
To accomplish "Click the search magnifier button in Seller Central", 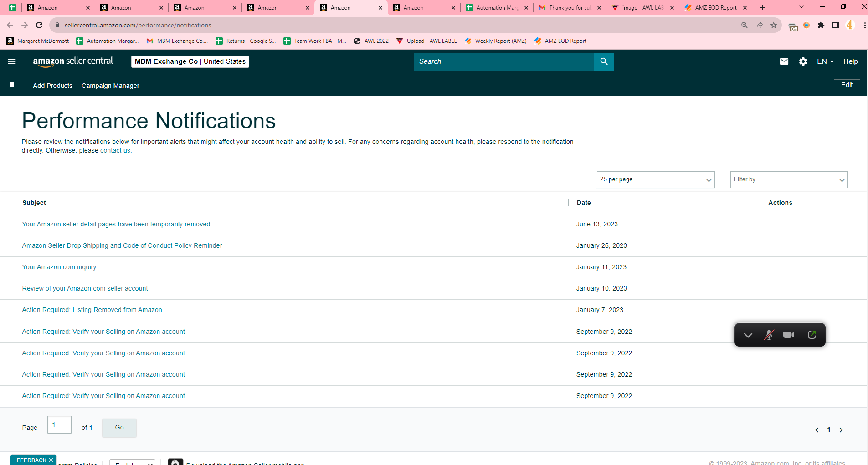I will pyautogui.click(x=604, y=61).
